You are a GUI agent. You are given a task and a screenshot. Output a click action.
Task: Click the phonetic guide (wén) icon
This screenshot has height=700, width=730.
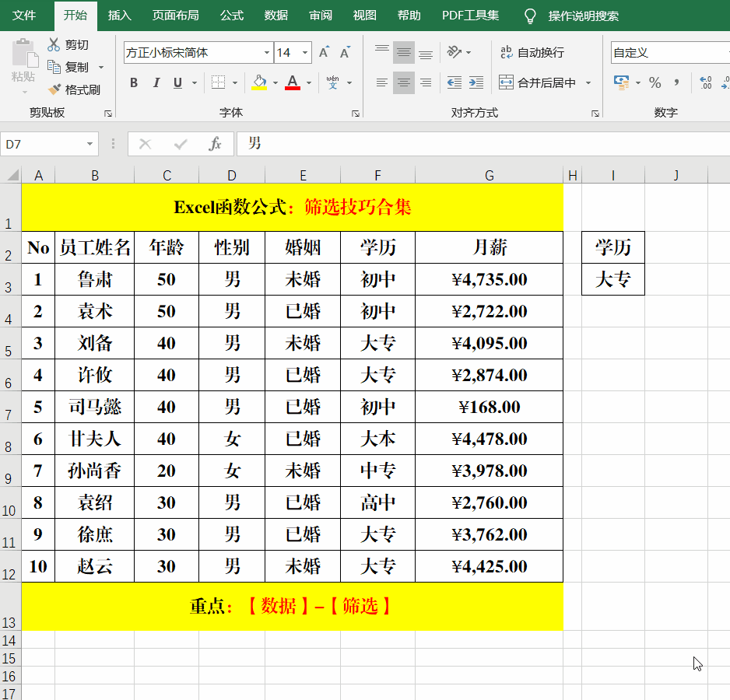(332, 82)
